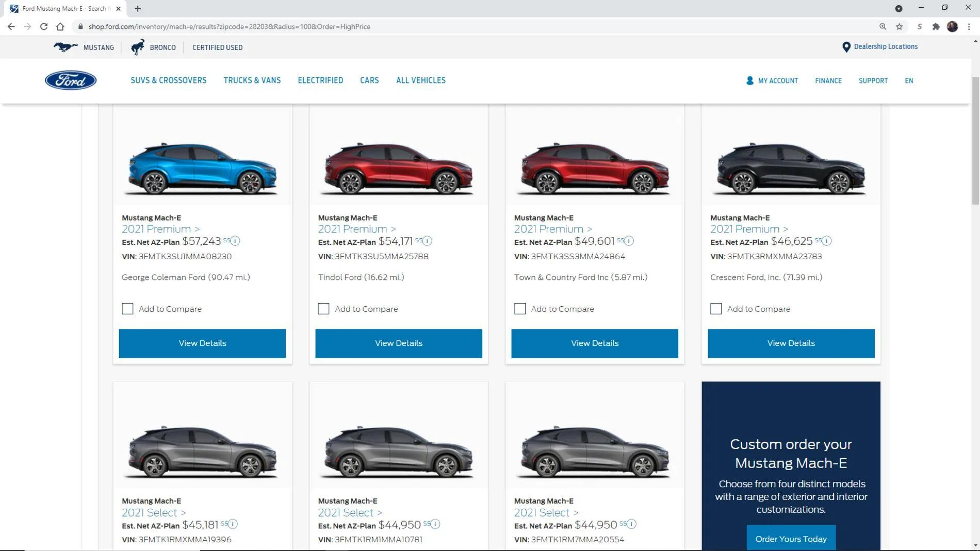Screen dimensions: 980x551
Task: Open 2021 Select link for VIN 3FMTK1RM7MMA20554
Action: 546,512
